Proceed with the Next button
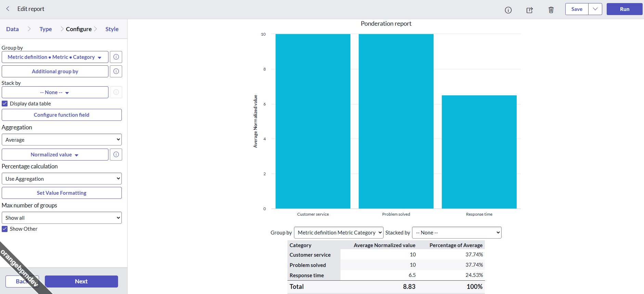The image size is (644, 294). [x=81, y=281]
